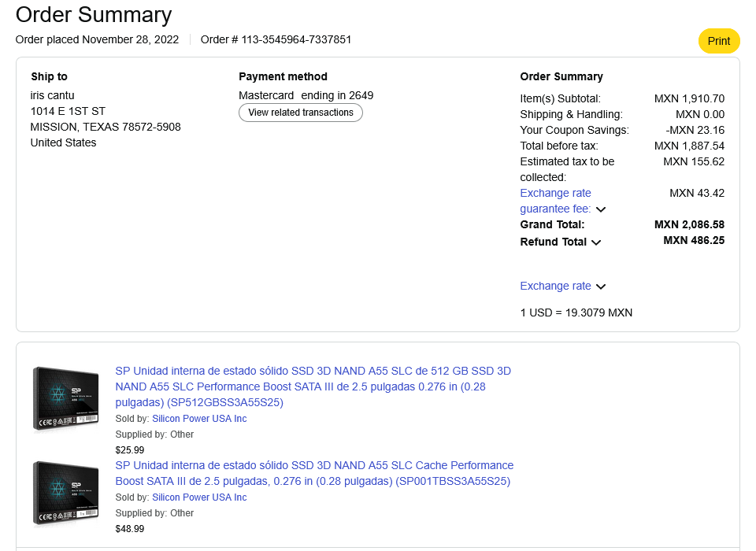This screenshot has width=756, height=551.
Task: Expand chevron beside exchange rate guarantee fee
Action: click(x=601, y=209)
